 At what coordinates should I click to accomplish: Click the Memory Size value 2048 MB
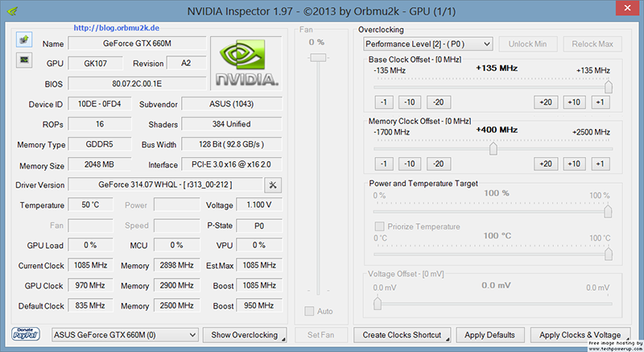(100, 164)
